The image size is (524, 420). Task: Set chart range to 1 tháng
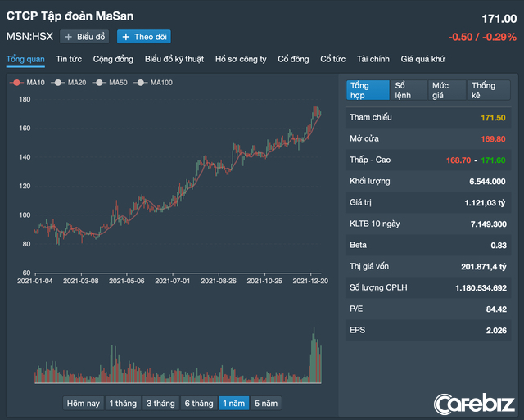pyautogui.click(x=123, y=404)
